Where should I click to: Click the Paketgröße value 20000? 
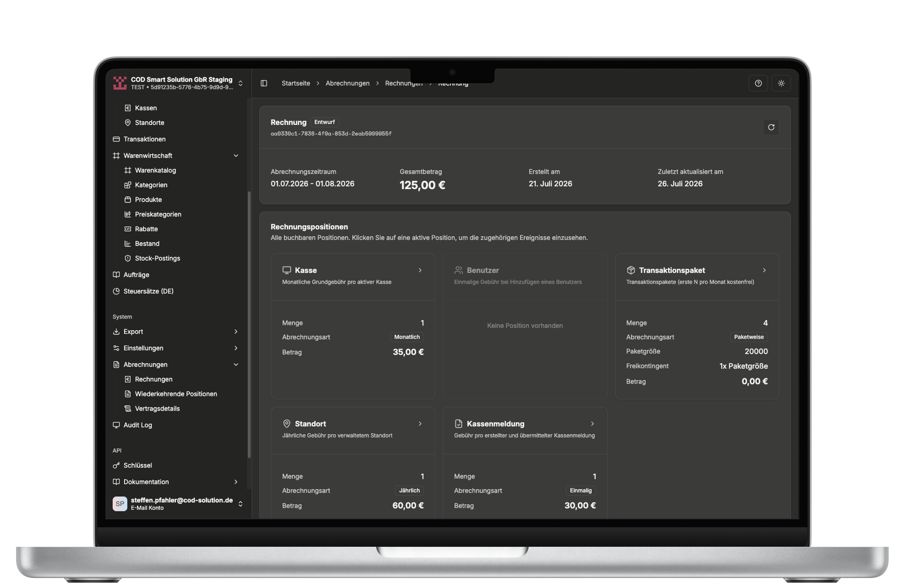pos(756,352)
